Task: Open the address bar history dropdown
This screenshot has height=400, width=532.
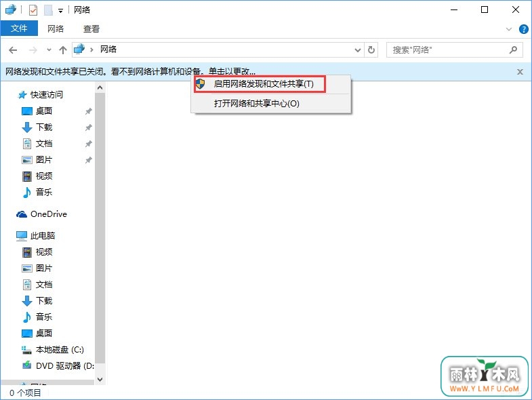Action: pyautogui.click(x=358, y=50)
